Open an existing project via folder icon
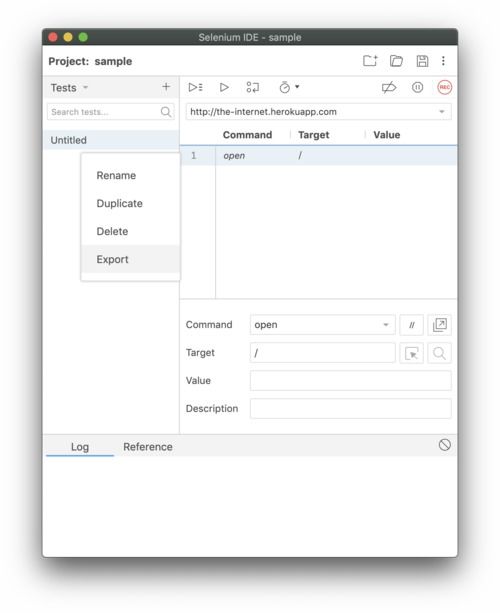Screen dimensions: 500x613 click(x=396, y=61)
